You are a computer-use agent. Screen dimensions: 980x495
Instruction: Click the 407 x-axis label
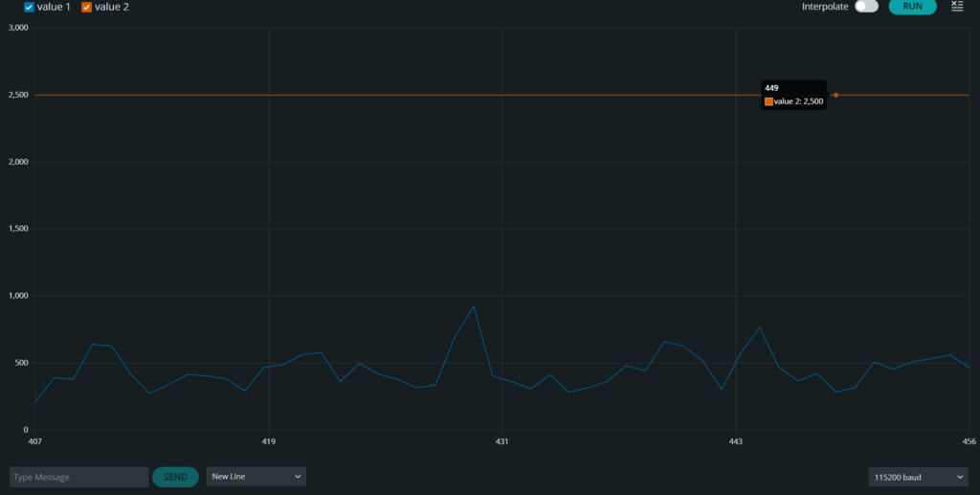35,442
